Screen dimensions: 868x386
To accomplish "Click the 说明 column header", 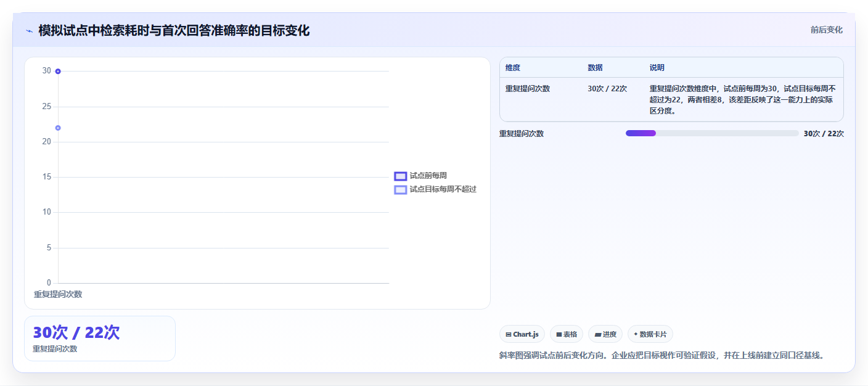I will pos(657,68).
